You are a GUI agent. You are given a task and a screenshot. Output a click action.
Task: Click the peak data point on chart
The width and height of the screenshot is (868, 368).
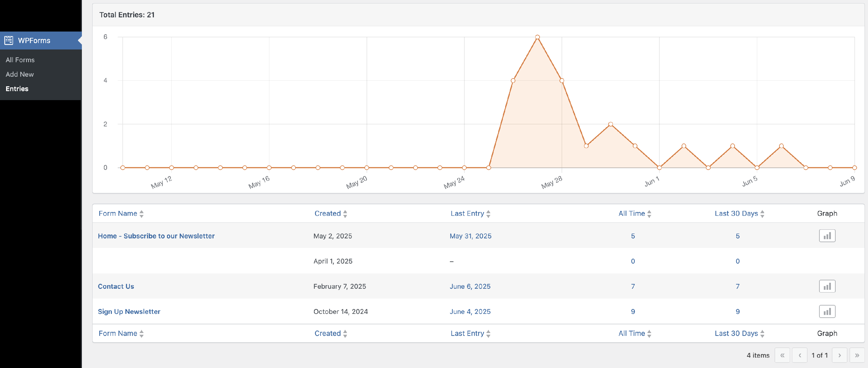pos(538,37)
